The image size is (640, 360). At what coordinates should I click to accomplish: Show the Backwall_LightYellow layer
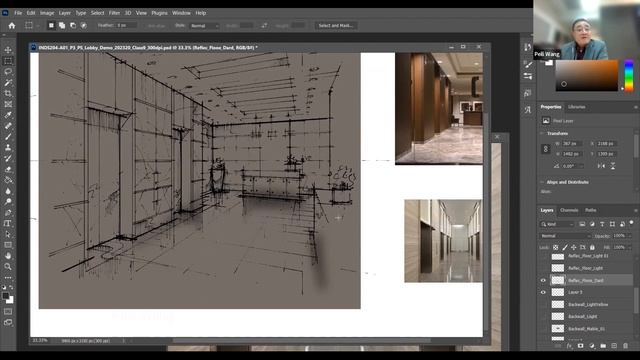click(x=543, y=304)
